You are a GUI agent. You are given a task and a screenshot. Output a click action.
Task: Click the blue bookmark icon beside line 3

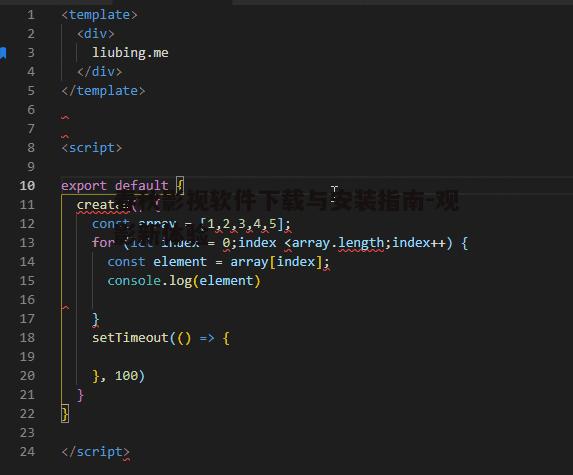[x=3, y=53]
